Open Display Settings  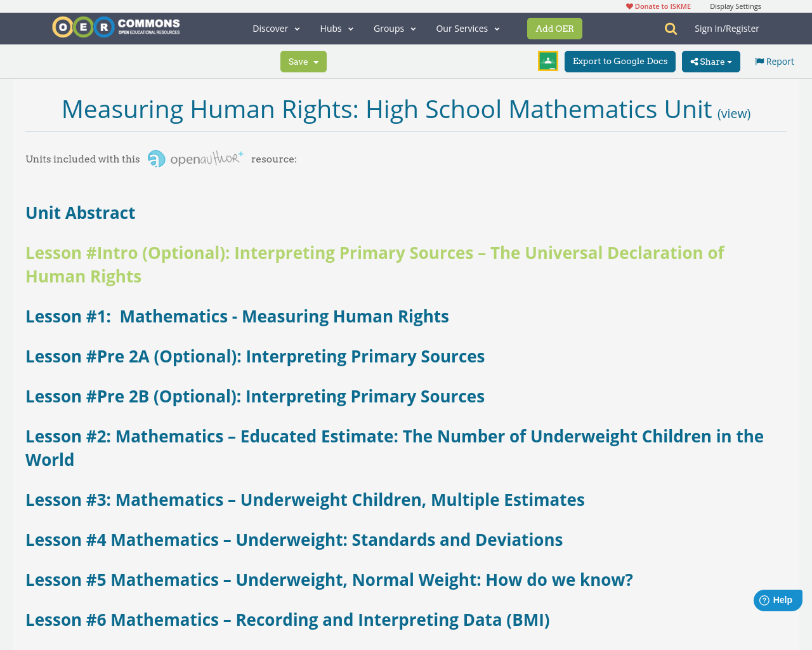735,5
